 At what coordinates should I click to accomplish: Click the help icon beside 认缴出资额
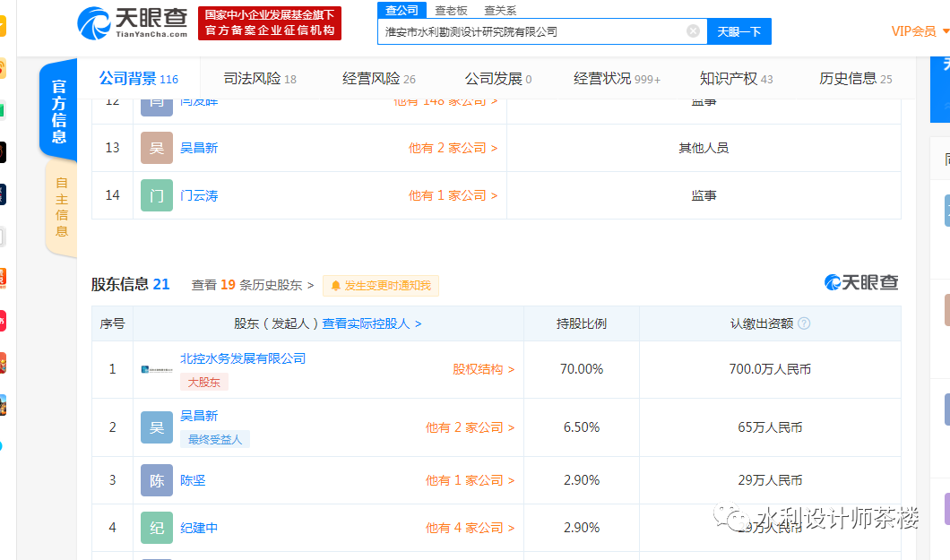[x=804, y=323]
